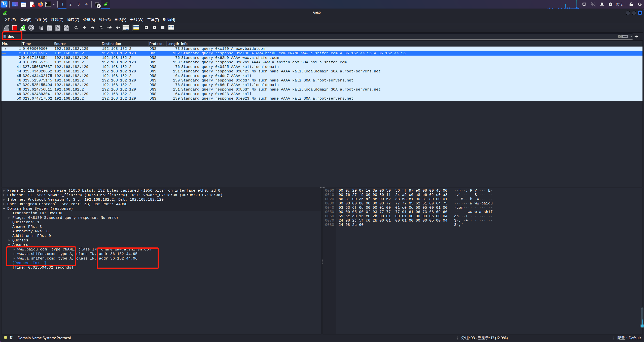Go back in packet history

point(85,28)
